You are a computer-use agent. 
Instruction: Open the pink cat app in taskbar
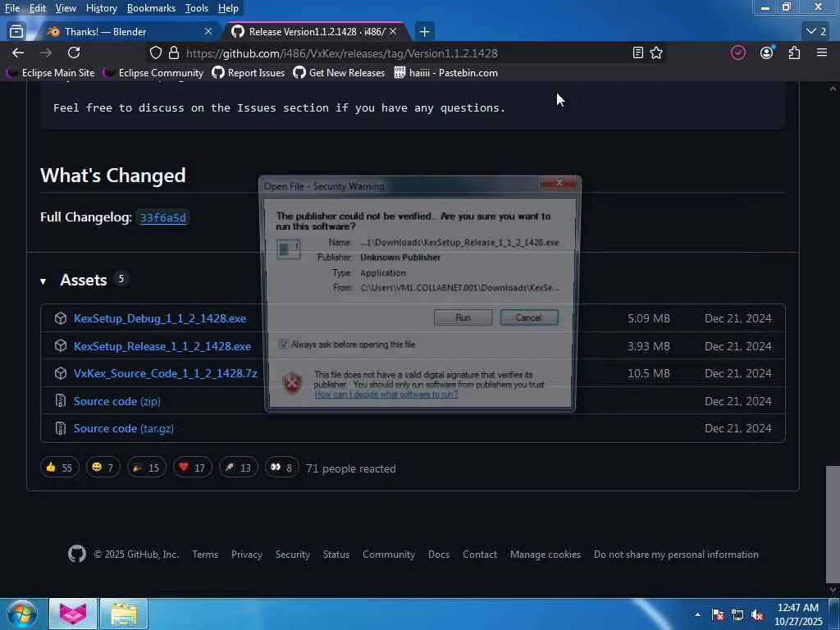73,614
